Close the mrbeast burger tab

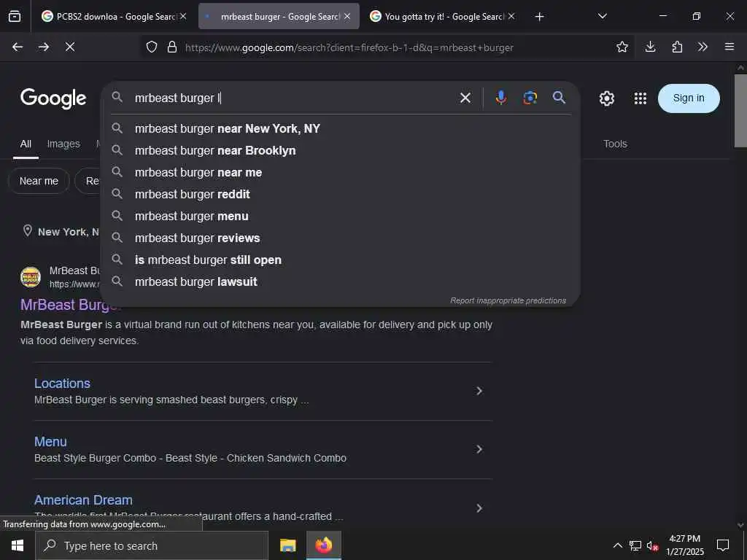pos(347,16)
